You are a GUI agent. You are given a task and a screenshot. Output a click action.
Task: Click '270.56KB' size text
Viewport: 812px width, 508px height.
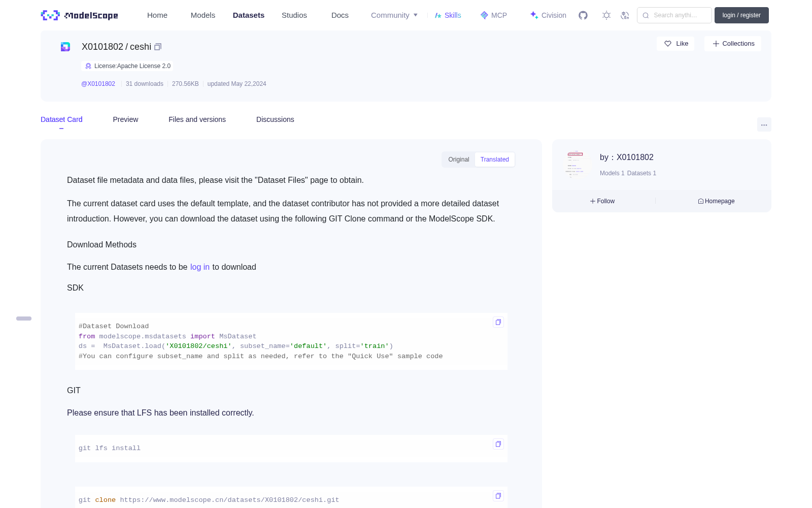point(185,84)
